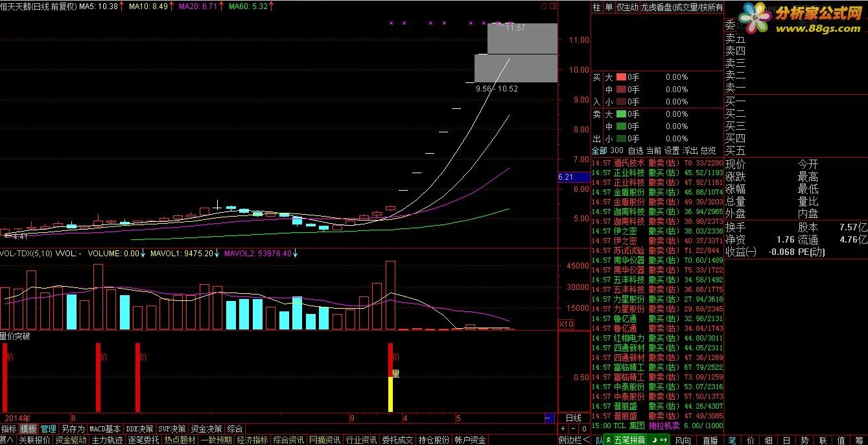Viewport: 868px width, 445px height.
Task: Open the 资金驱动 tab
Action: point(71,440)
